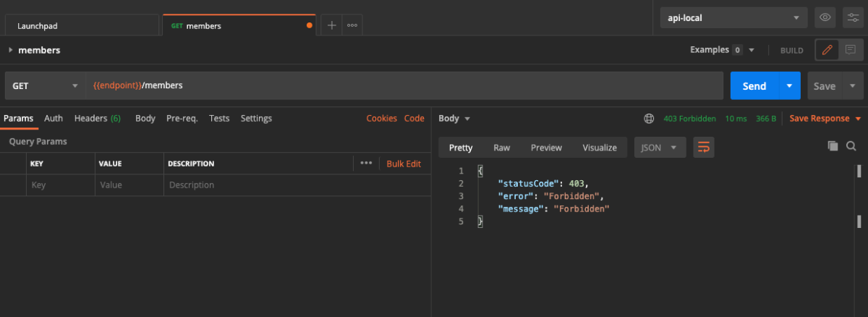This screenshot has width=868, height=317.
Task: Click the "error": "Forbidden" line
Action: (x=550, y=195)
